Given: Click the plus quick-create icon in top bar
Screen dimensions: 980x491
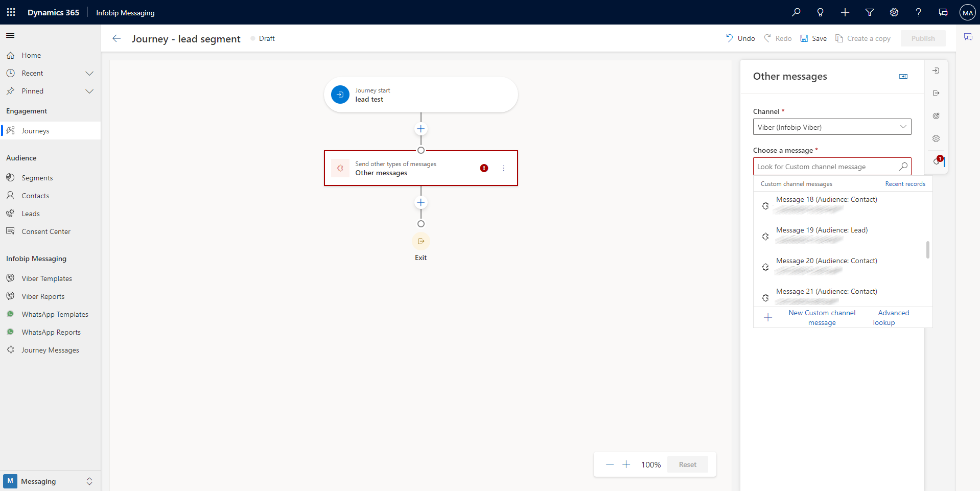Looking at the screenshot, I should (845, 12).
